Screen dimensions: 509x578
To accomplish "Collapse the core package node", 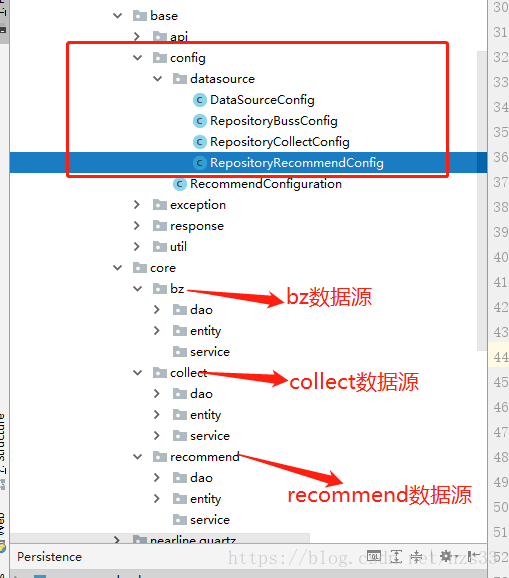I will pyautogui.click(x=118, y=268).
